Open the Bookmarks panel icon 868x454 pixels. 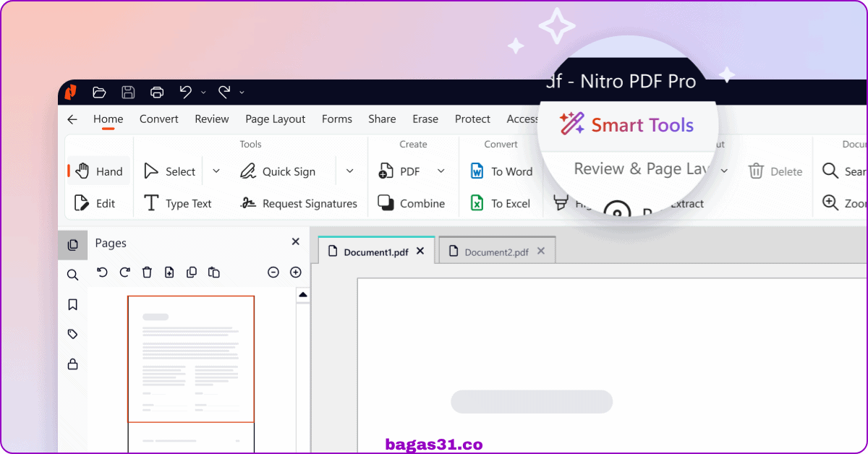pos(72,304)
